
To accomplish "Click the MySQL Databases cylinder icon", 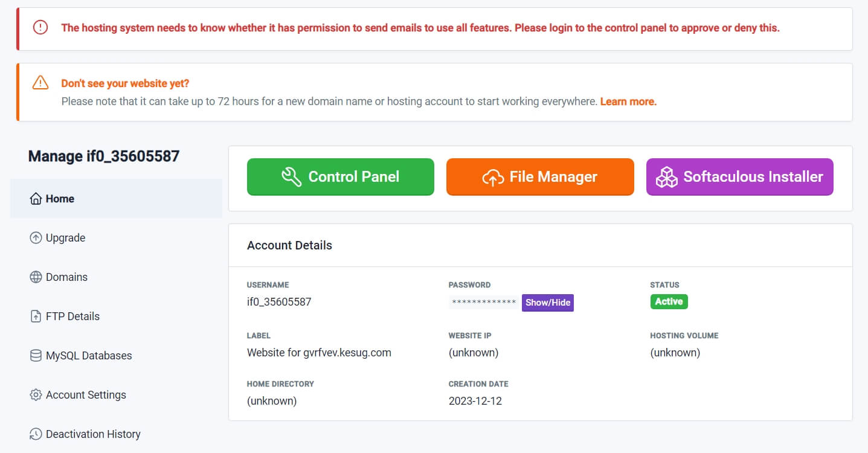I will pyautogui.click(x=36, y=356).
